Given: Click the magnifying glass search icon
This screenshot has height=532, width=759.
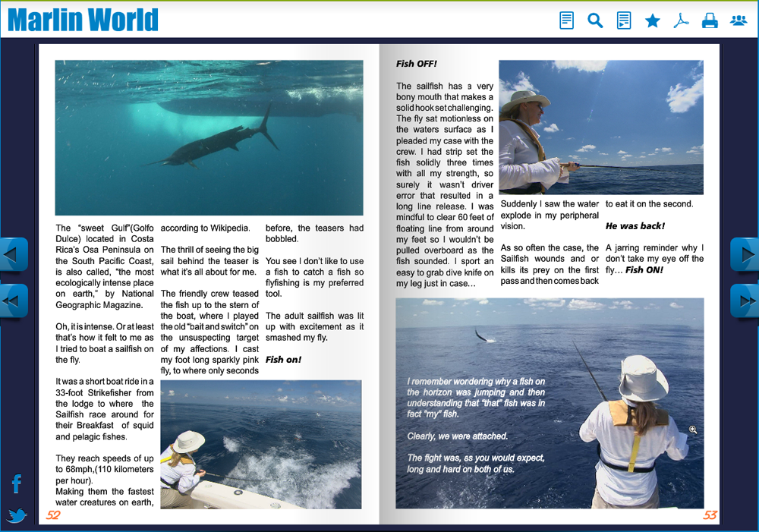Looking at the screenshot, I should click(x=595, y=20).
